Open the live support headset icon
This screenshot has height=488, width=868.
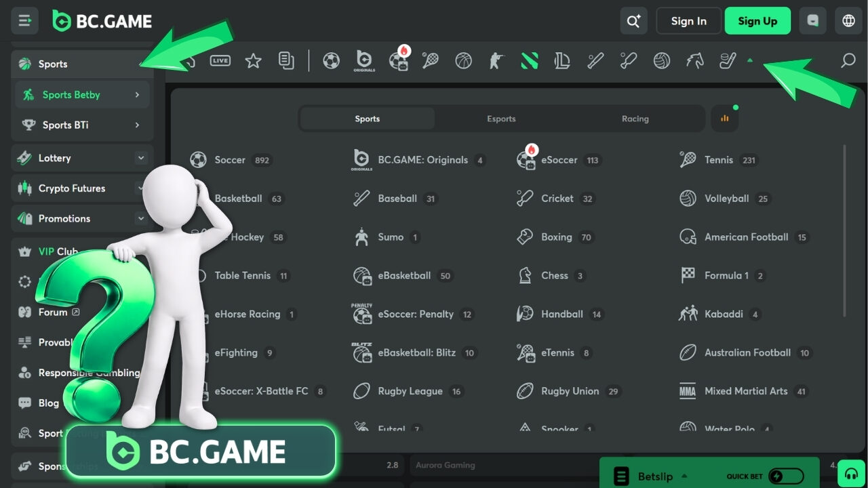point(851,472)
